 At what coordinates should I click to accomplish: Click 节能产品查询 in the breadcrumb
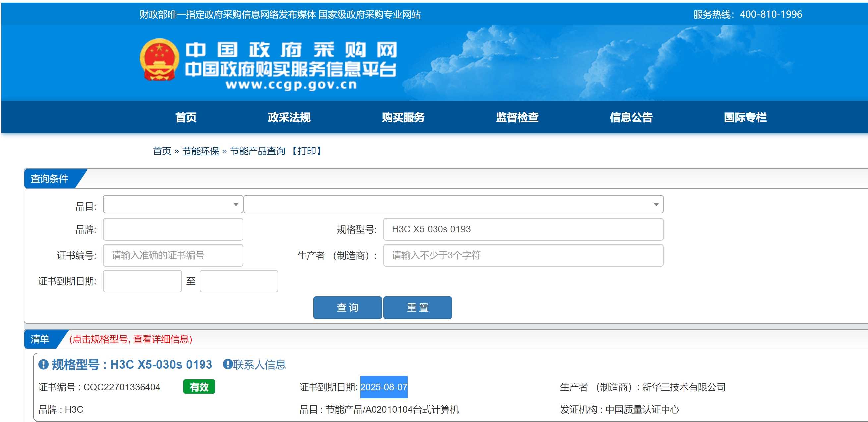(x=258, y=151)
